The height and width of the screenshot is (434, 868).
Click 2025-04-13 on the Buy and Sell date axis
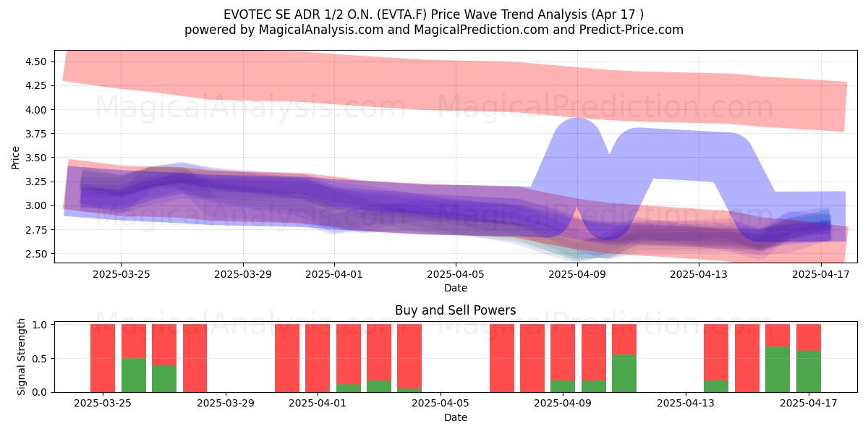point(686,404)
